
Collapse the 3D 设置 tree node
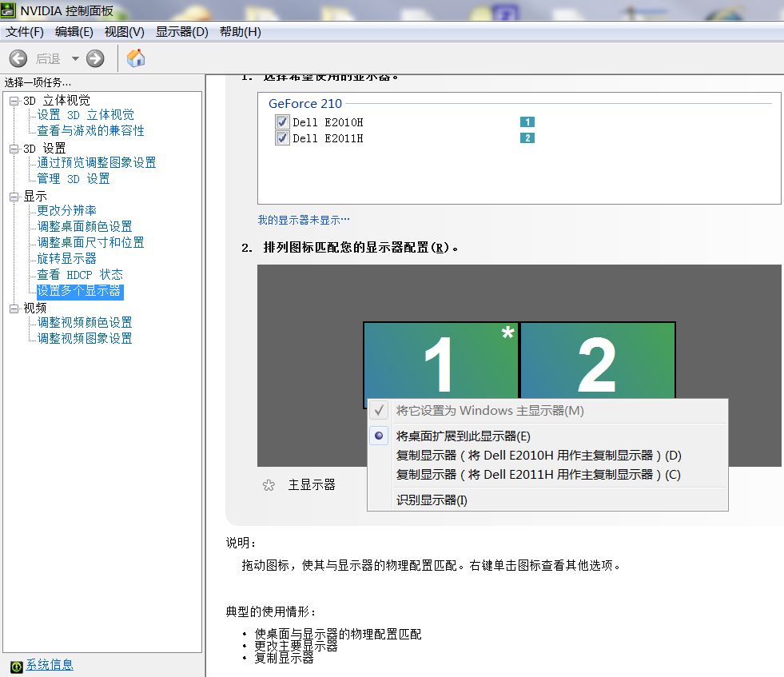14,149
